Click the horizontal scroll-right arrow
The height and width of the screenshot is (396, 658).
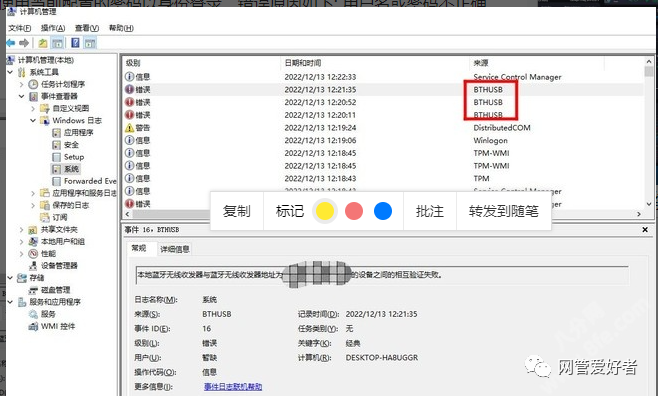(639, 214)
